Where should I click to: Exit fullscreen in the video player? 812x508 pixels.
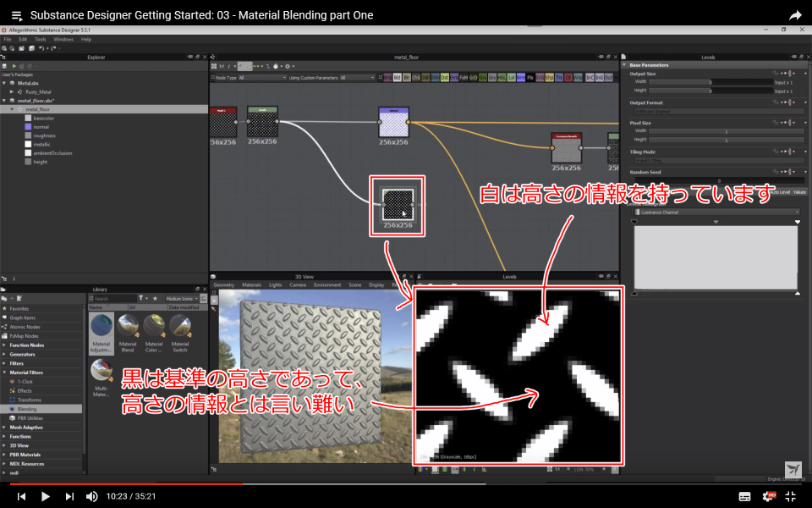[791, 496]
